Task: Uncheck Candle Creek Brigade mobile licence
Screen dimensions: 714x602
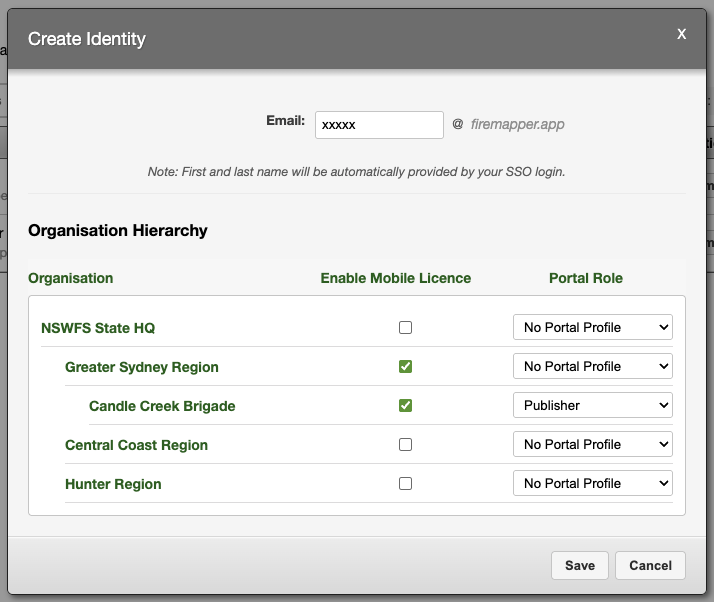Action: (x=405, y=405)
